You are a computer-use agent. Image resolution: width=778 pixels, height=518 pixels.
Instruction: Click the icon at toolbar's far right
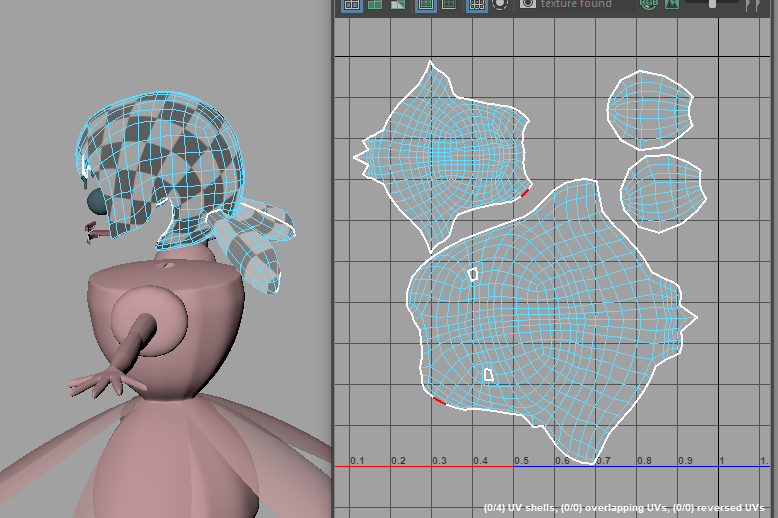point(753,5)
